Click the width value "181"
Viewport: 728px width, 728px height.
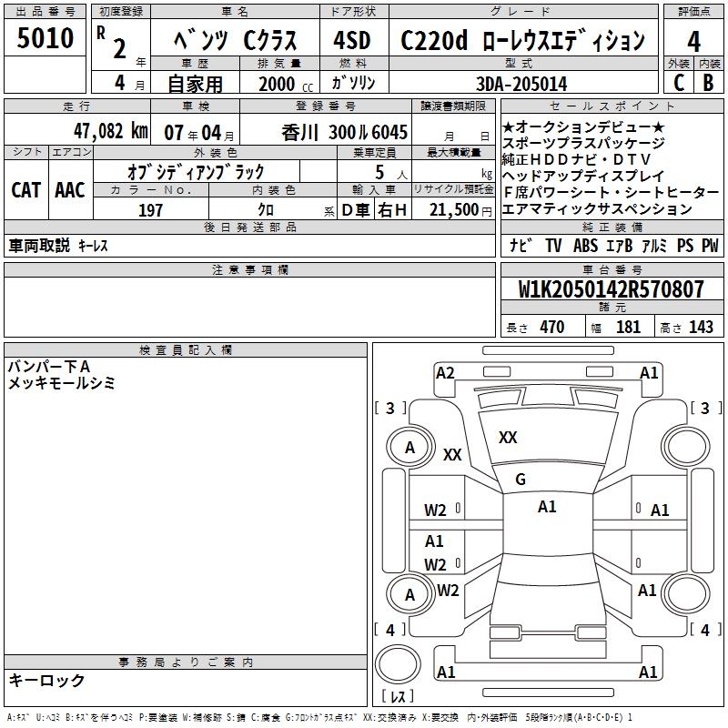(x=628, y=327)
